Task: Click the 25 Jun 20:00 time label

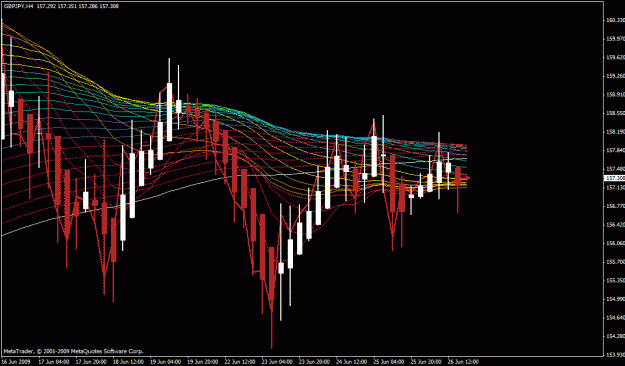Action: pos(426,362)
